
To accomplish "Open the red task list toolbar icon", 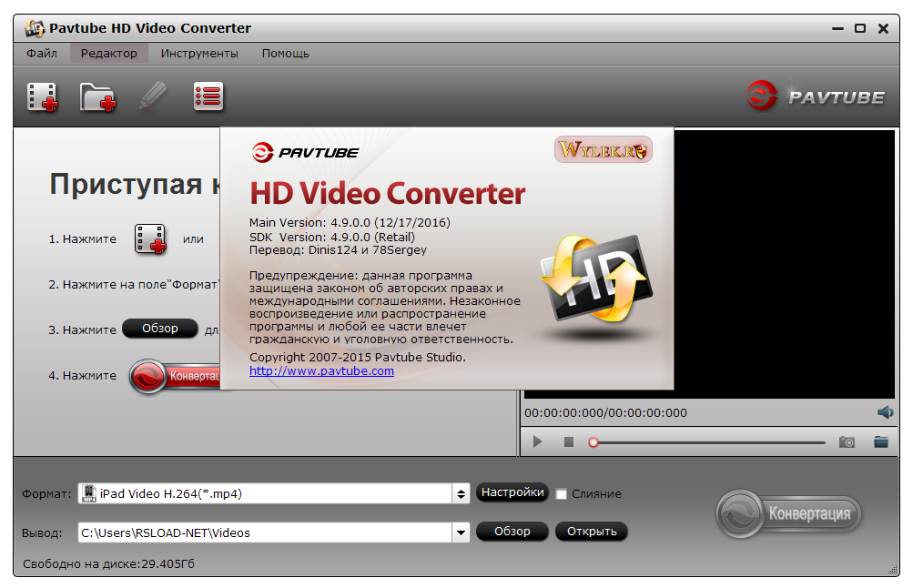I will 208,96.
